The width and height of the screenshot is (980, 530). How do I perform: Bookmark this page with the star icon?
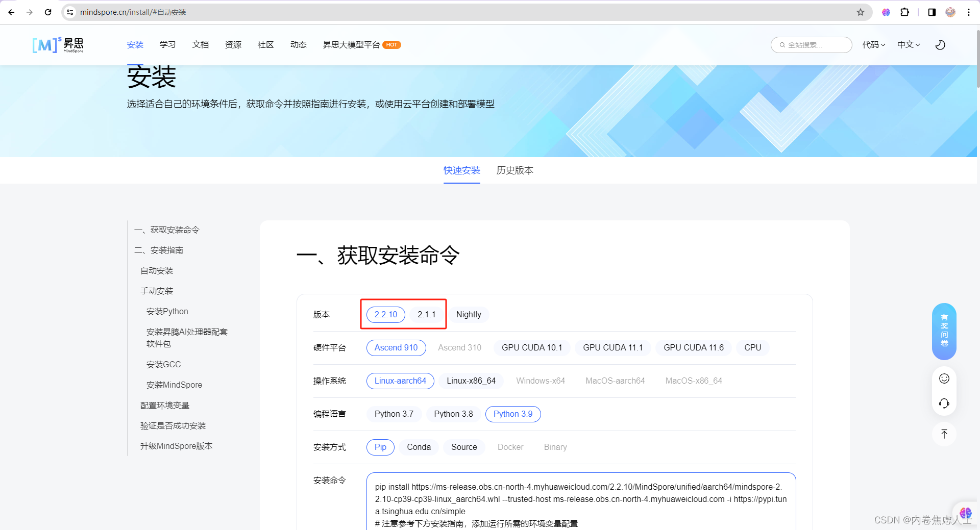coord(861,12)
